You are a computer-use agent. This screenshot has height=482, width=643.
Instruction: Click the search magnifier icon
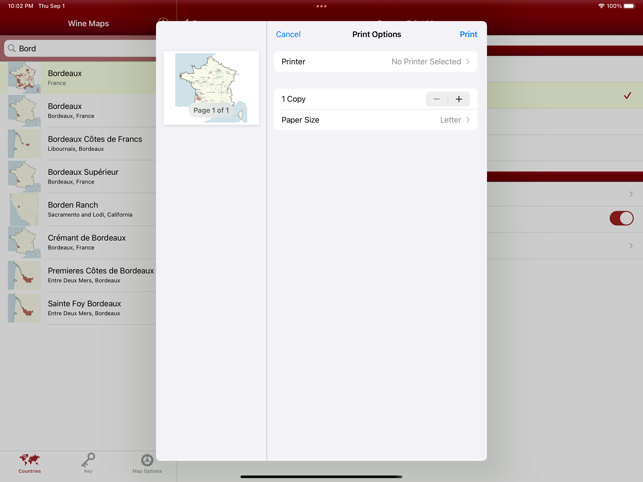pyautogui.click(x=12, y=48)
